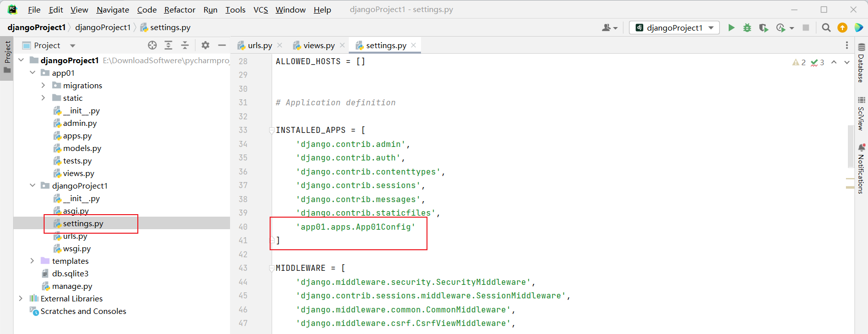This screenshot has width=868, height=334.
Task: Click the warnings count indicator
Action: pos(799,62)
